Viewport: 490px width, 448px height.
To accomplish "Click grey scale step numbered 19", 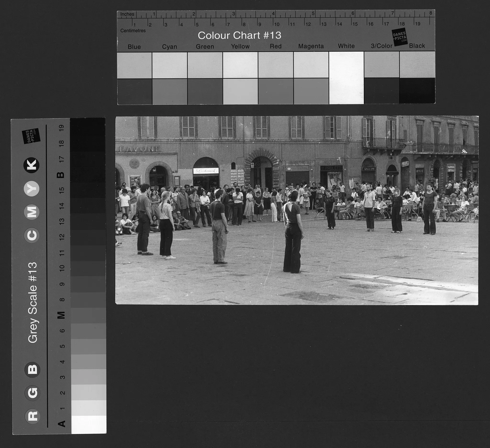I will [88, 127].
